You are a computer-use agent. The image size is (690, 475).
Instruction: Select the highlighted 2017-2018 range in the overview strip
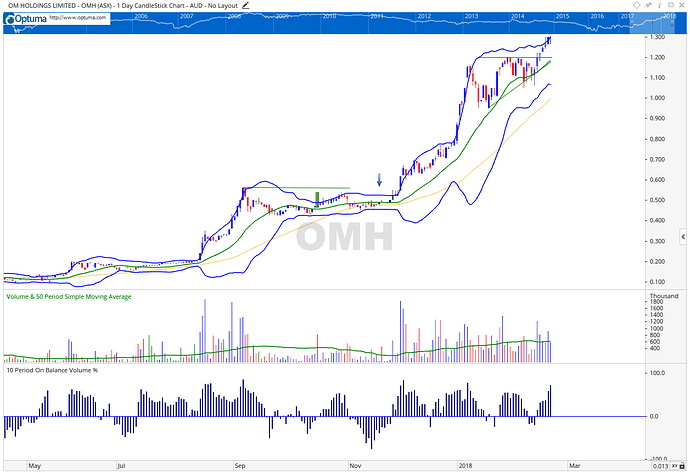[653, 23]
